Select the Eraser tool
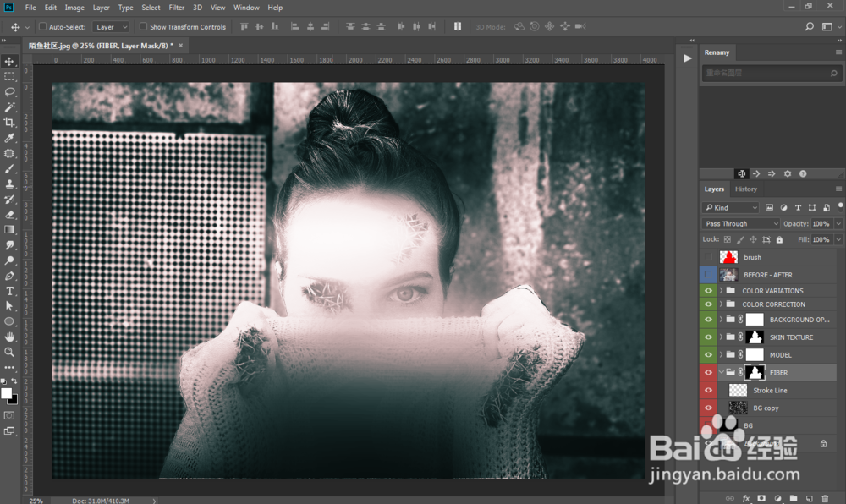Viewport: 846px width, 504px height. click(x=9, y=215)
